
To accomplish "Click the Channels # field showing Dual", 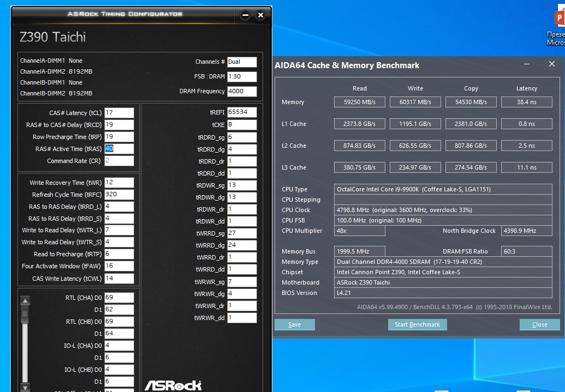I will (242, 62).
